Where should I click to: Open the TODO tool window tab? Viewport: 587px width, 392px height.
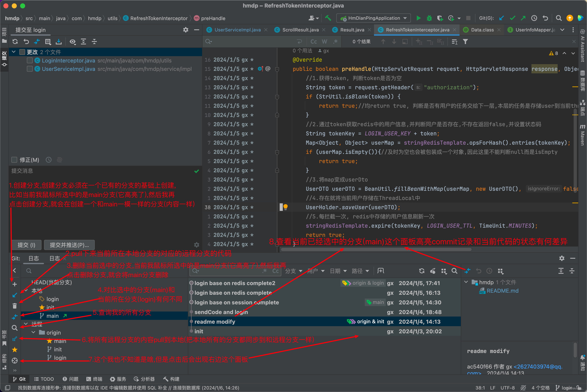tap(44, 379)
